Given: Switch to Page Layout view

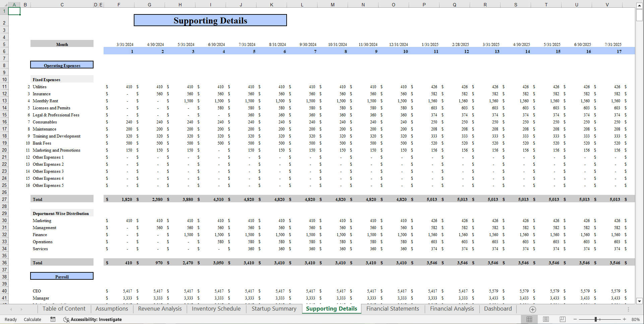Looking at the screenshot, I should tap(546, 319).
